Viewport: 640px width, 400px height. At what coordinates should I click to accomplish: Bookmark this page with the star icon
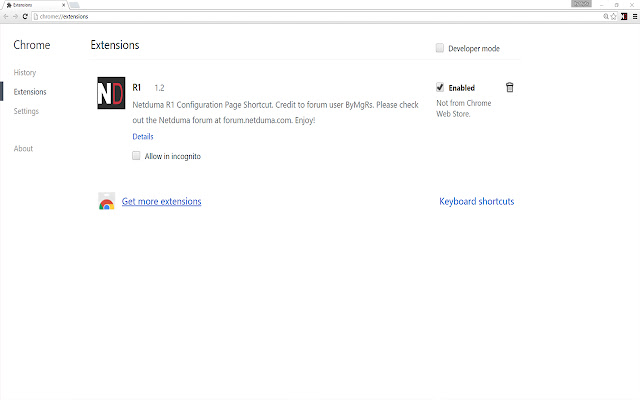[613, 16]
